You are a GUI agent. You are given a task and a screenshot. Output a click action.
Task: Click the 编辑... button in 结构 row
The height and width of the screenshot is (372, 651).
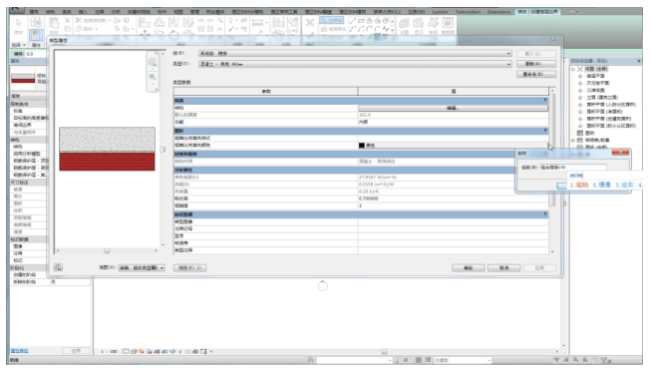tap(453, 108)
